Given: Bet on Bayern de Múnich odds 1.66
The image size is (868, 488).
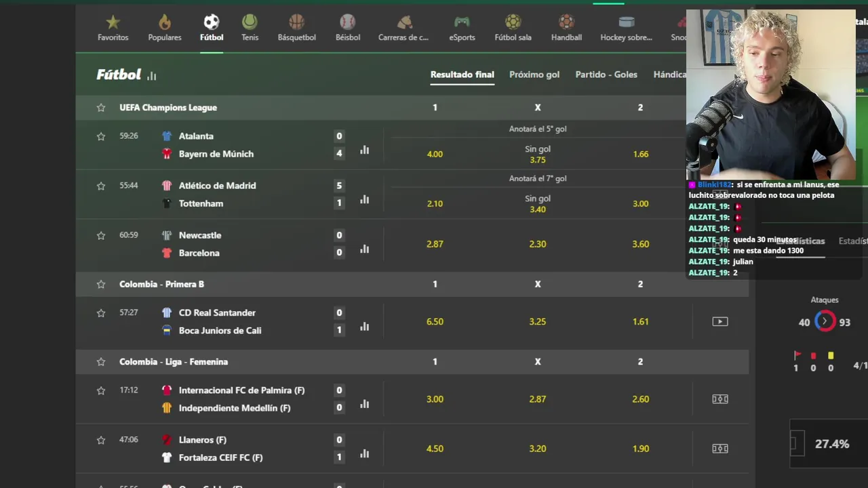Looking at the screenshot, I should click(640, 154).
